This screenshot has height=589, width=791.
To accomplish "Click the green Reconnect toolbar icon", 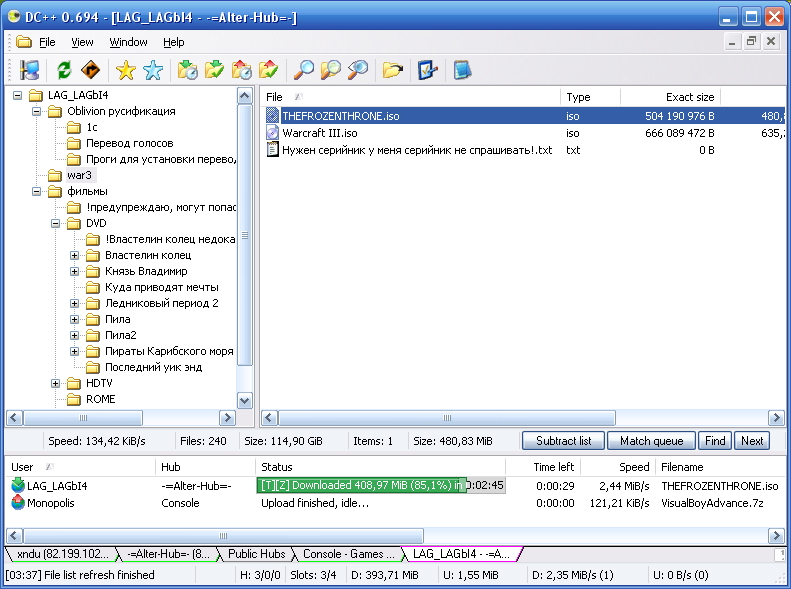I will pyautogui.click(x=64, y=70).
